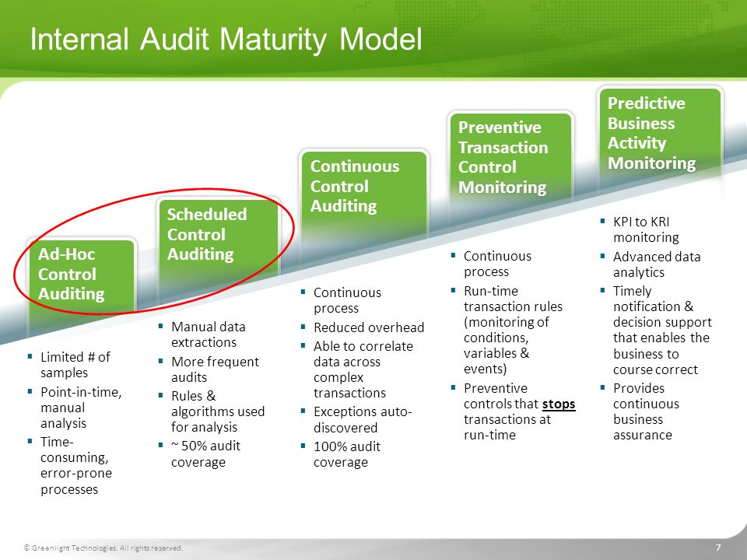The image size is (747, 560).
Task: Click "Provides continuous business assurance" bullet
Action: (x=646, y=411)
